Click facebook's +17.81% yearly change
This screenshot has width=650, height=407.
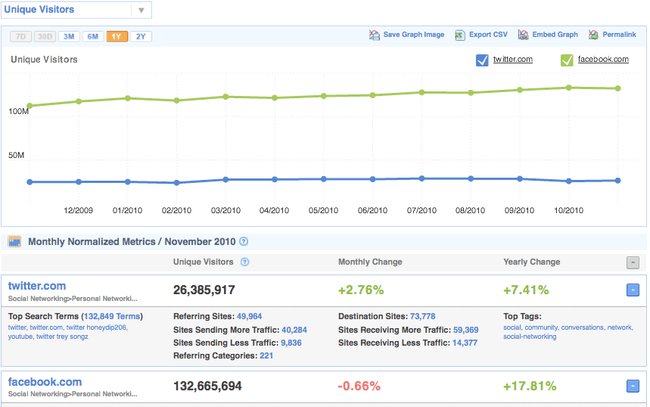click(529, 386)
